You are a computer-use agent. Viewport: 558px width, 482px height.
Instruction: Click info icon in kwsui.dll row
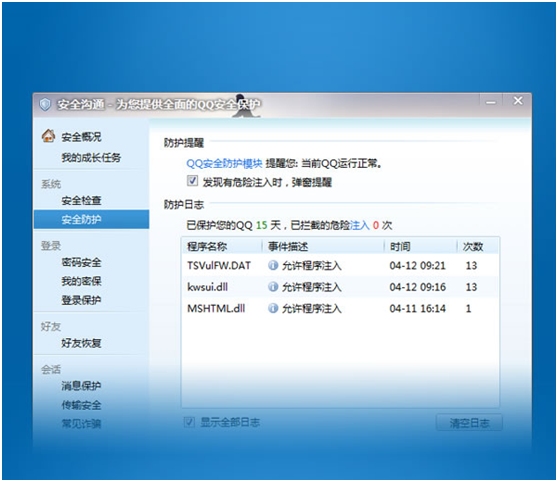(273, 287)
